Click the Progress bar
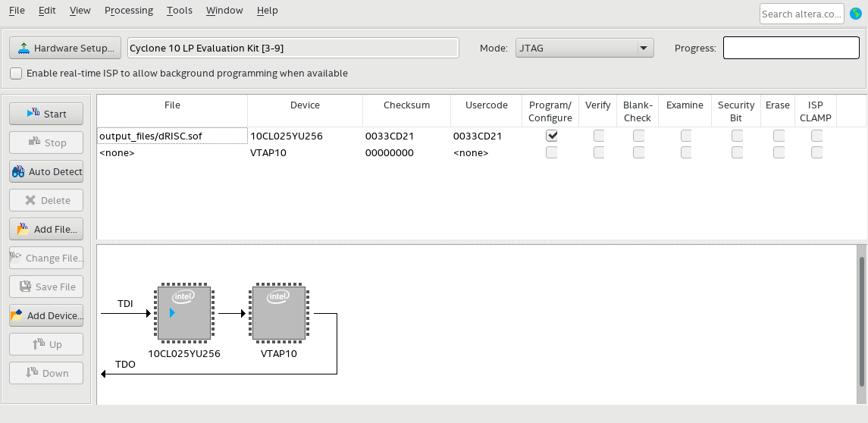 tap(791, 48)
